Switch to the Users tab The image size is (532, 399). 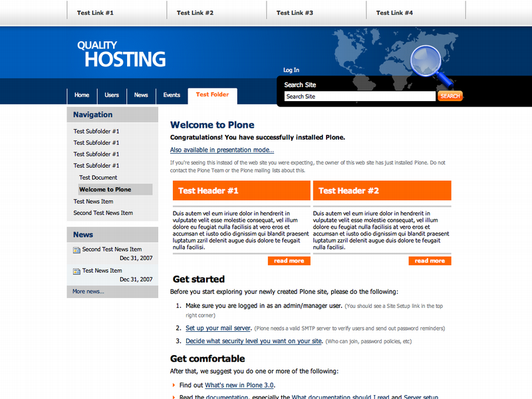point(112,95)
